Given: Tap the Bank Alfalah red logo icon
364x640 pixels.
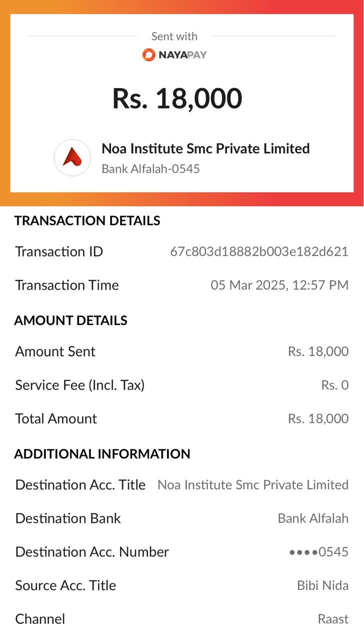Looking at the screenshot, I should point(72,157).
